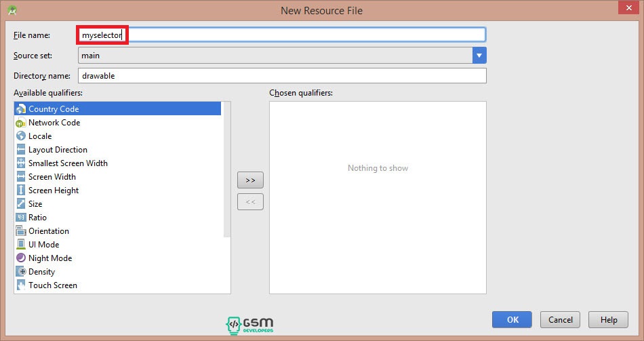Click the Orientation qualifier icon

click(x=20, y=231)
